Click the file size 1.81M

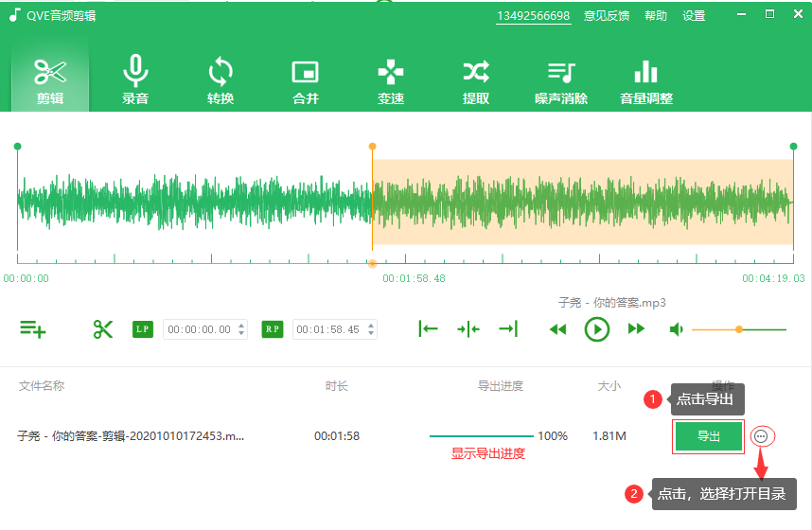tap(609, 436)
